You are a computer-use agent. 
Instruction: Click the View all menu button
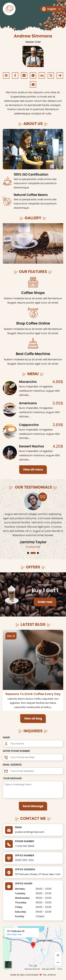[x=33, y=469]
